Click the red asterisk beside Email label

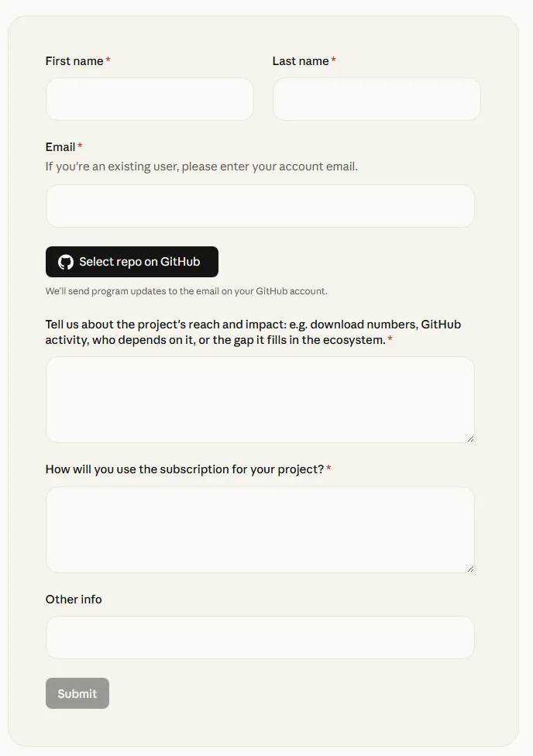pos(80,146)
